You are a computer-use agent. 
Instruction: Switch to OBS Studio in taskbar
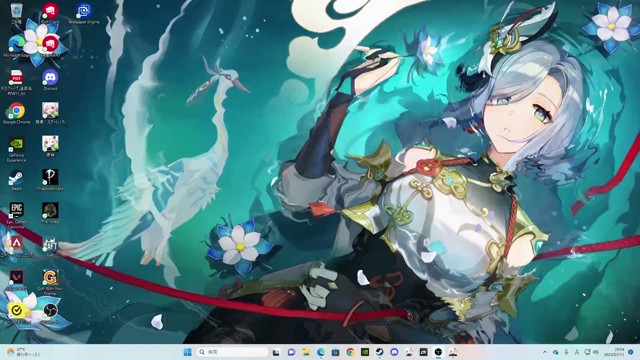(x=438, y=352)
